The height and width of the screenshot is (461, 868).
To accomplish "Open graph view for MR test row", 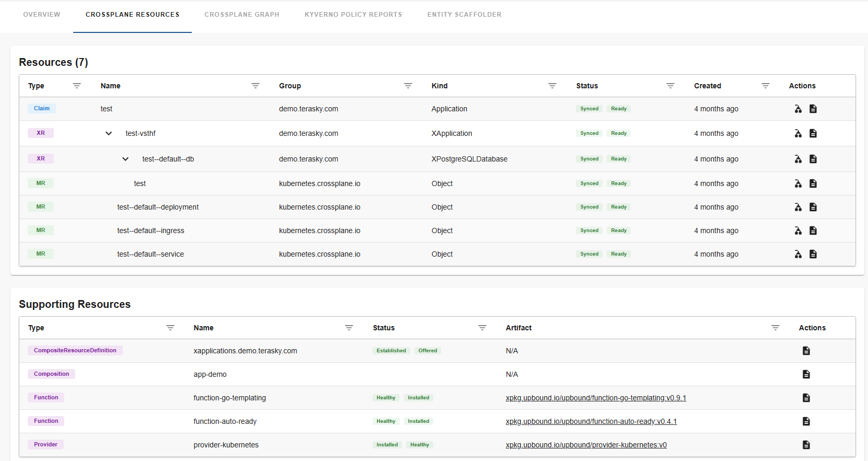I will pyautogui.click(x=798, y=183).
